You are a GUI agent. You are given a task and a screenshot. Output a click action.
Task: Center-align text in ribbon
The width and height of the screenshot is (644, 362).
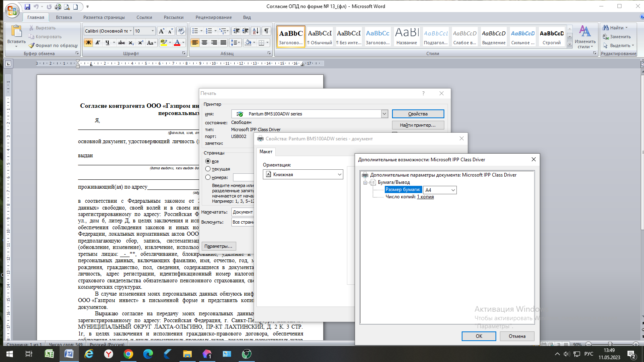pos(204,42)
